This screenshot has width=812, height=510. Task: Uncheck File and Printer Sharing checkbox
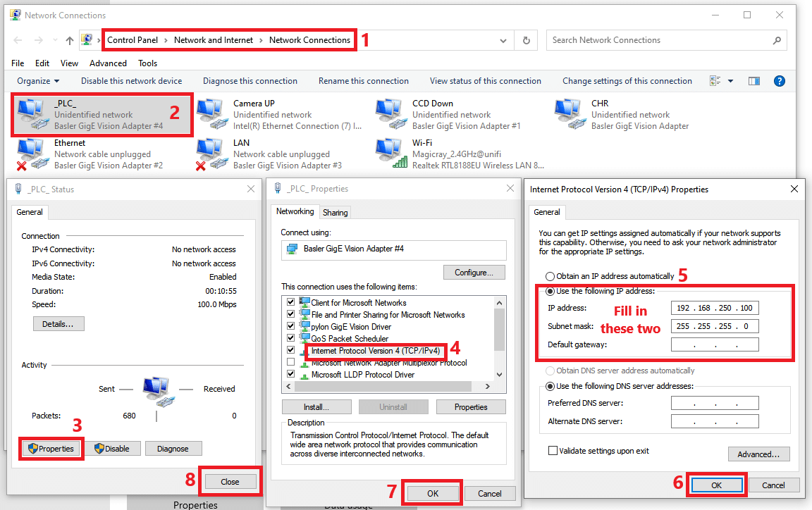click(290, 313)
